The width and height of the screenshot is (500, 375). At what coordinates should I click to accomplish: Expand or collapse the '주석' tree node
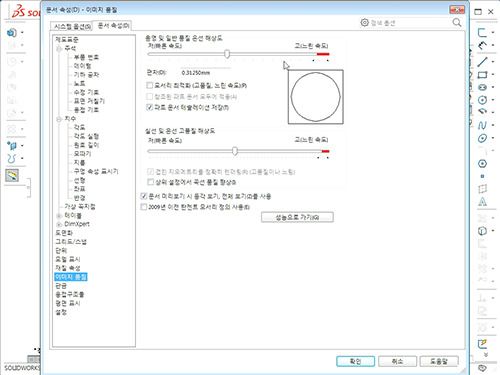click(59, 49)
